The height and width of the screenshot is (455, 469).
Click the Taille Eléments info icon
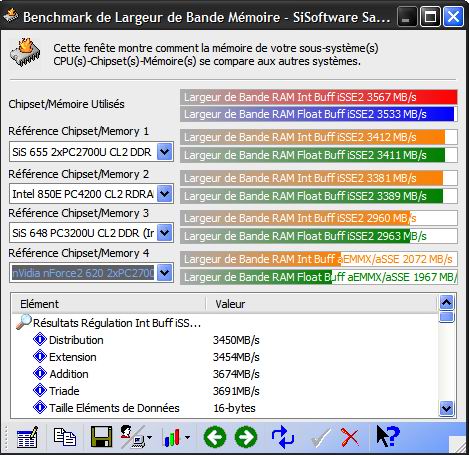[x=40, y=407]
